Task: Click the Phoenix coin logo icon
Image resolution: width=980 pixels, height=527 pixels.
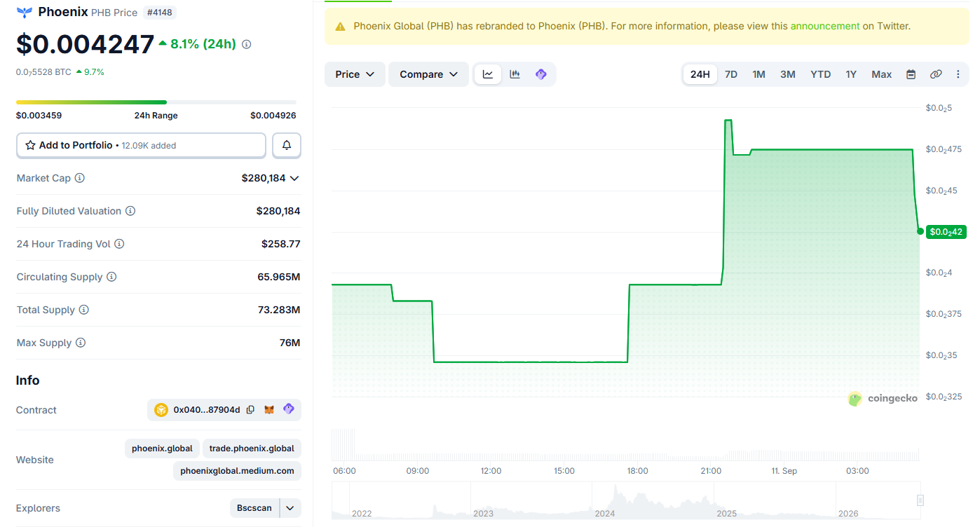Action: (25, 12)
